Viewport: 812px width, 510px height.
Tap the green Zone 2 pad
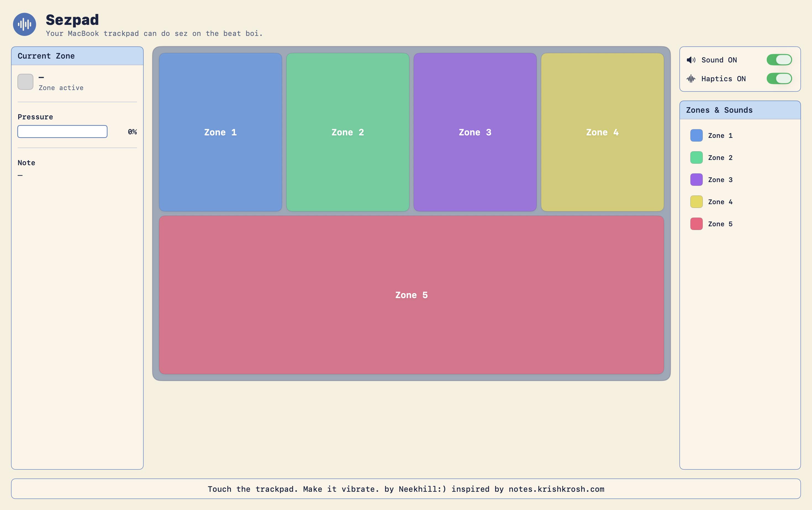coord(348,132)
